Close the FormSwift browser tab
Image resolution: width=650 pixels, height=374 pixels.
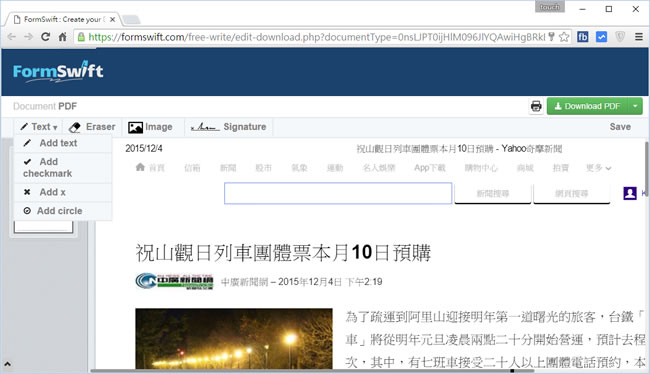(x=112, y=19)
